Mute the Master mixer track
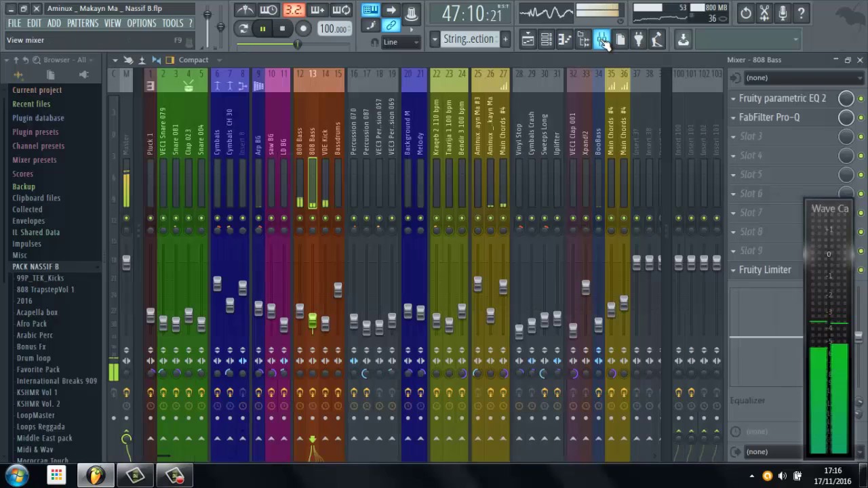Screen dimensions: 868x488 tap(126, 218)
